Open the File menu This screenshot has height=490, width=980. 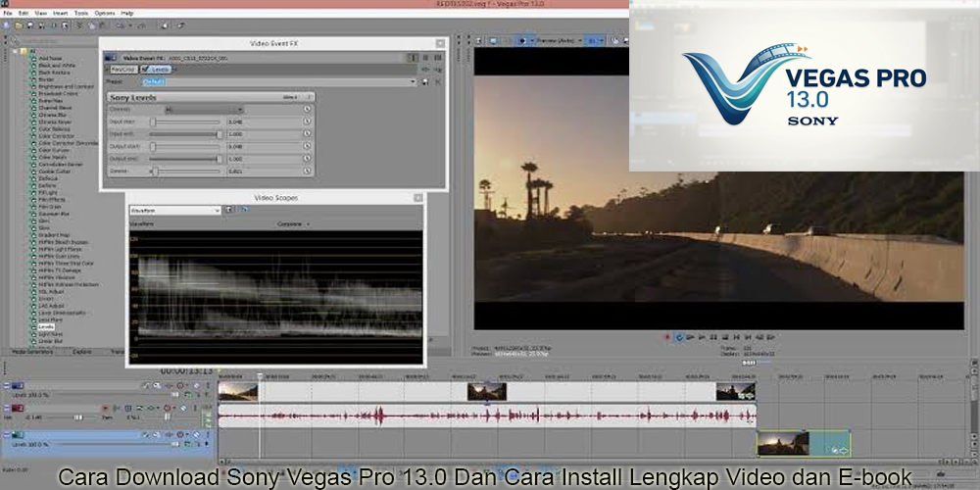click(8, 13)
